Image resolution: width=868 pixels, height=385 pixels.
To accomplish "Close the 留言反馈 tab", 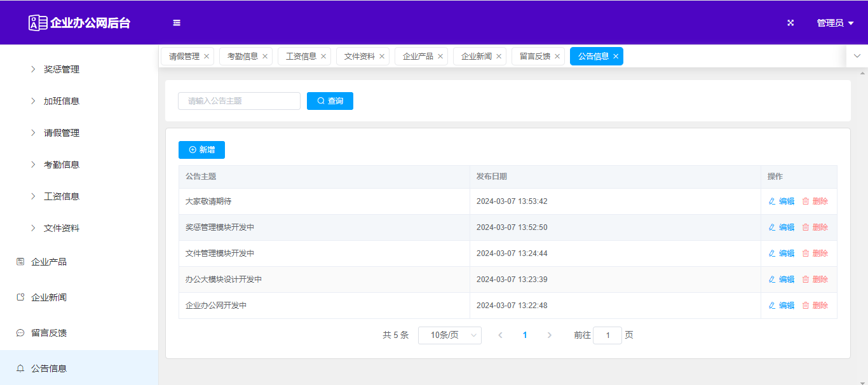I will (557, 57).
